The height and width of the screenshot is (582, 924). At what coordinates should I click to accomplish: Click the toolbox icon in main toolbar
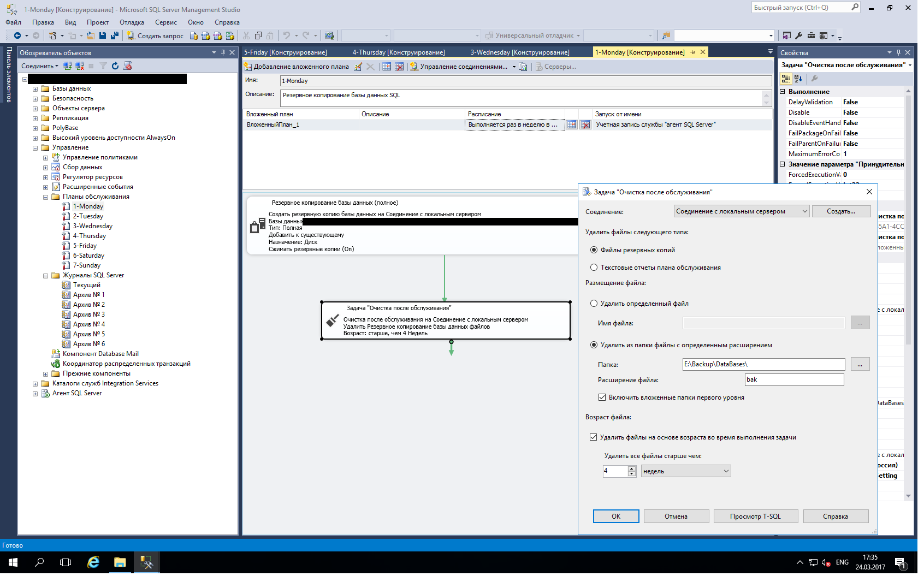811,35
